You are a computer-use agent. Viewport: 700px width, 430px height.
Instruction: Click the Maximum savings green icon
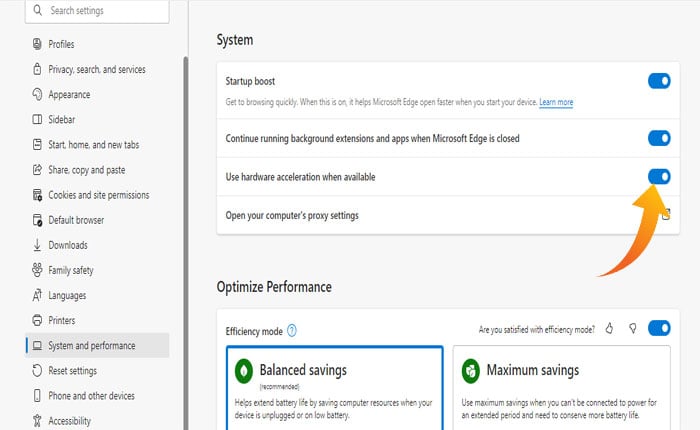(x=469, y=371)
